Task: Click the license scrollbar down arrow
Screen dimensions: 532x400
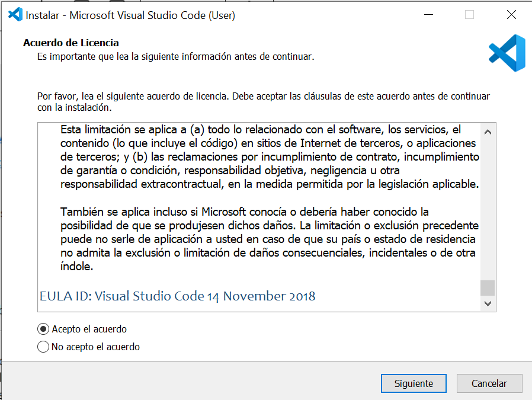Action: (488, 303)
